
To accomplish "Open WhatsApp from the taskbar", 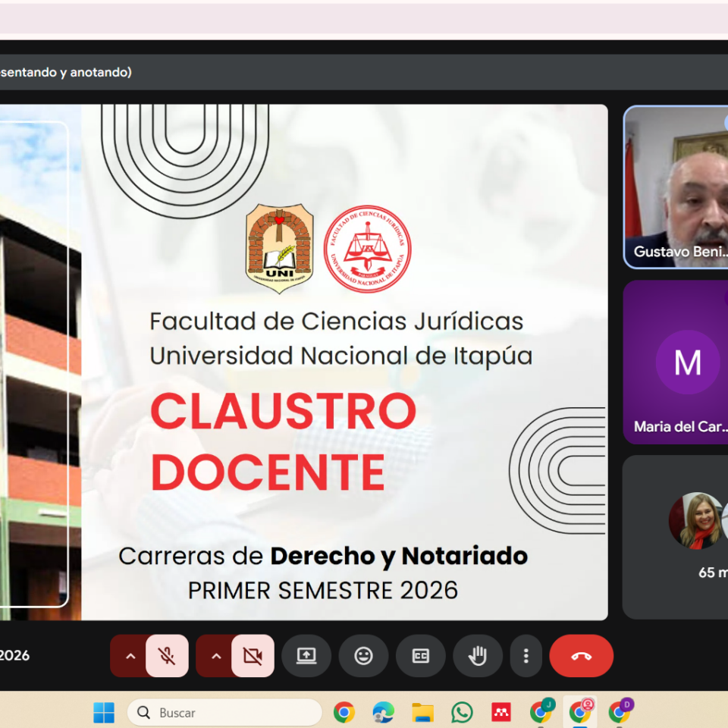I will coord(462,712).
